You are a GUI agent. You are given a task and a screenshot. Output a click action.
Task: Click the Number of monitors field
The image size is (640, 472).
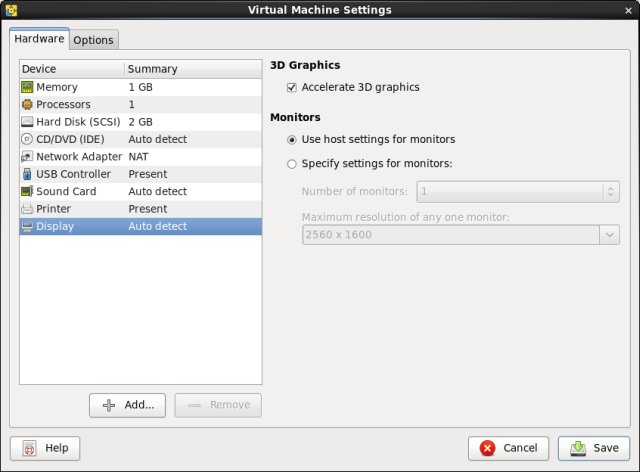pos(518,192)
